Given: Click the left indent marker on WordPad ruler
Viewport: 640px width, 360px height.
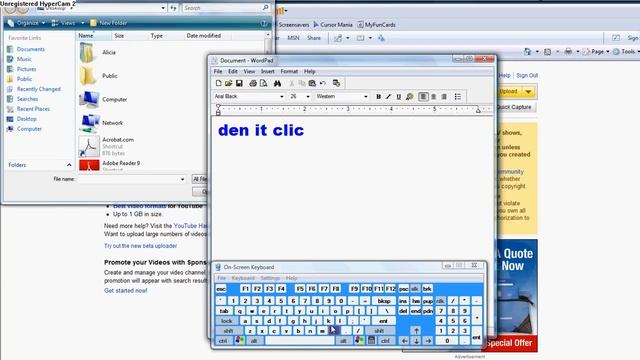Looking at the screenshot, I should [x=218, y=109].
